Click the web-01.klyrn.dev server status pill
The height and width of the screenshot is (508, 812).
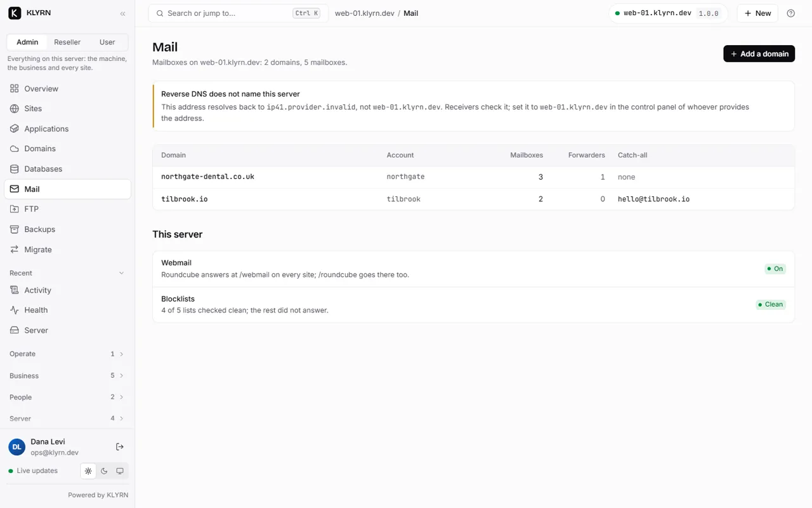(x=669, y=13)
